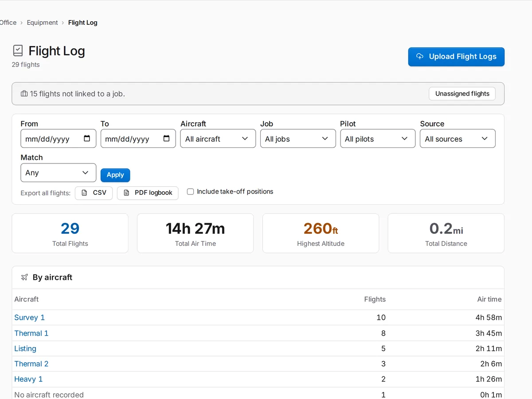The height and width of the screenshot is (399, 532).
Task: Click the 2h 6m air time for Thermal 2
Action: click(x=491, y=364)
